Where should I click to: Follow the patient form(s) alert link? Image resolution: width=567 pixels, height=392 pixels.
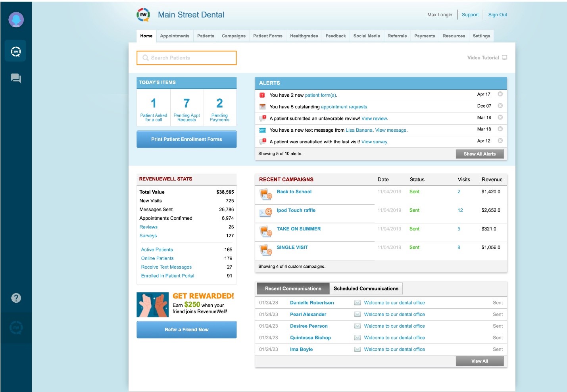click(321, 95)
